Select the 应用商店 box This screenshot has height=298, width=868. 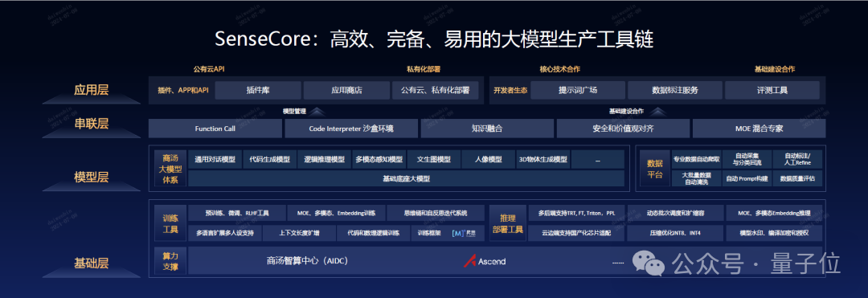pos(346,90)
